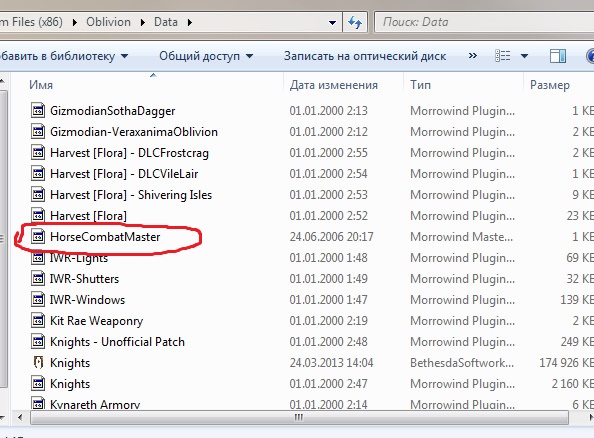Select HorseCombatMaster file icon
This screenshot has height=438, width=594.
(38, 237)
